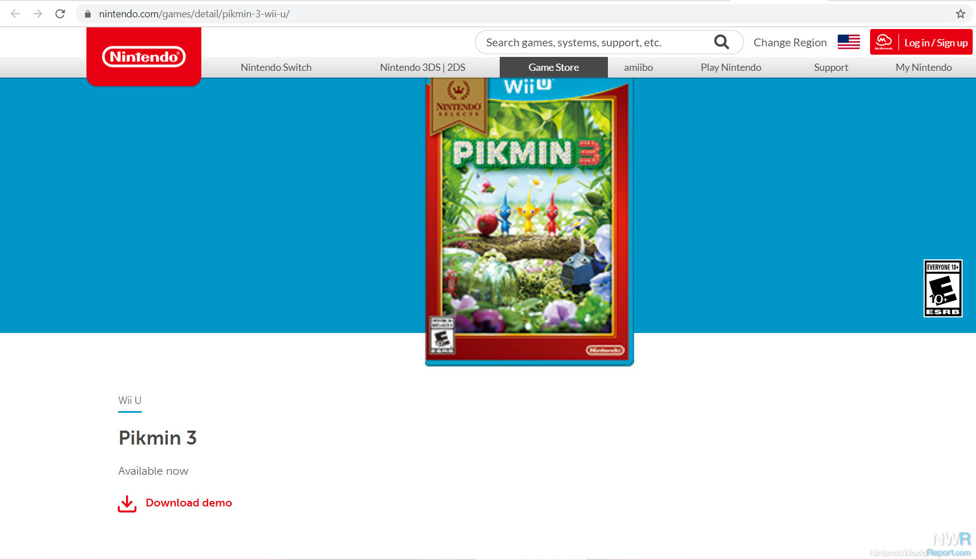This screenshot has height=560, width=976.
Task: Open the amiibo section
Action: (x=639, y=67)
